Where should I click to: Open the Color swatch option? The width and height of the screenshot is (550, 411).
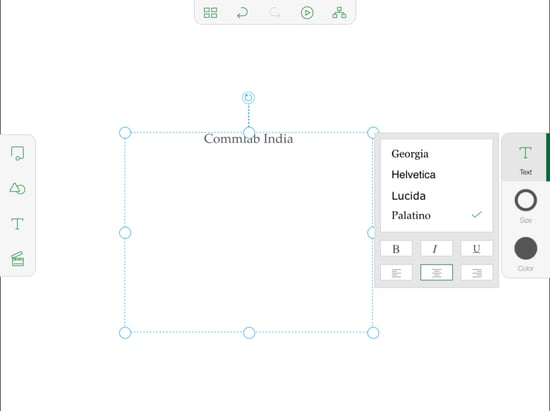click(x=525, y=254)
